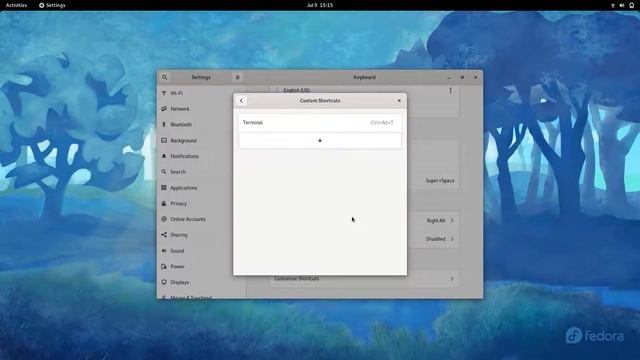This screenshot has width=640, height=360.
Task: Click the Applications grid icon in sidebar
Action: [164, 188]
